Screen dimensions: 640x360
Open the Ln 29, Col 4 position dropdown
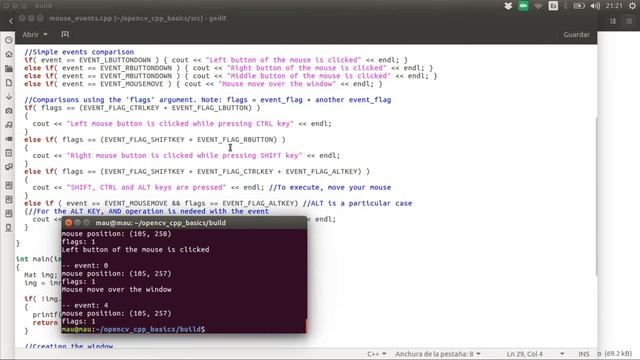(535, 354)
